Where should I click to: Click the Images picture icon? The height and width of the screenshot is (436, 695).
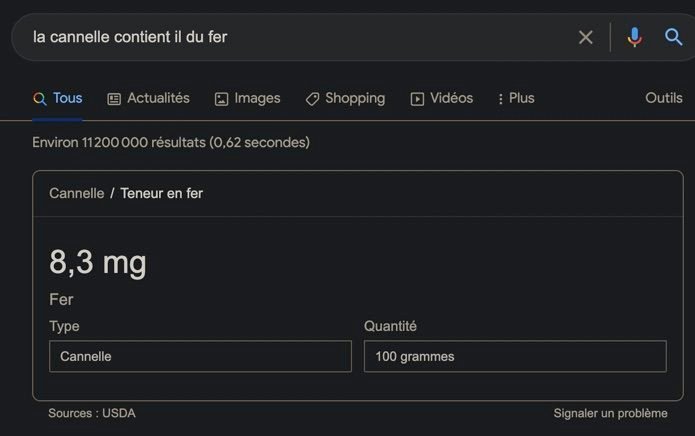point(221,99)
